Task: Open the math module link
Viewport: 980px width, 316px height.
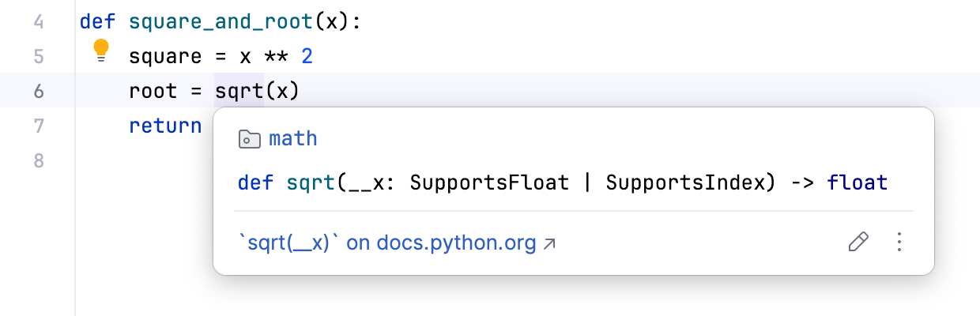Action: tap(292, 139)
